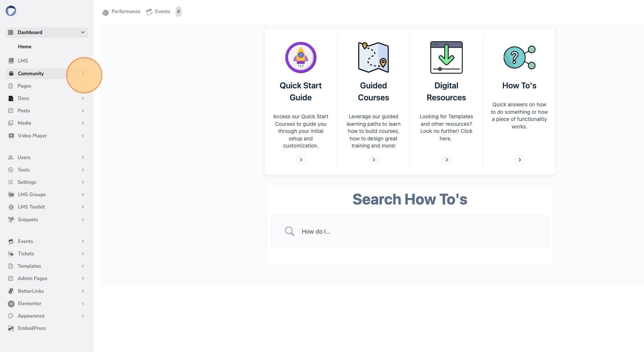
Task: Click the Events count badge
Action: pos(179,12)
